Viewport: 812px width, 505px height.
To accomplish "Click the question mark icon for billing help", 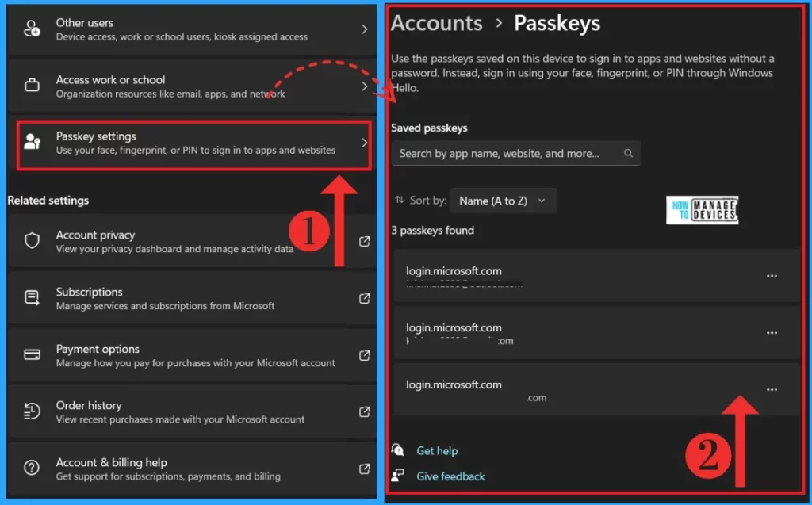I will [x=32, y=468].
